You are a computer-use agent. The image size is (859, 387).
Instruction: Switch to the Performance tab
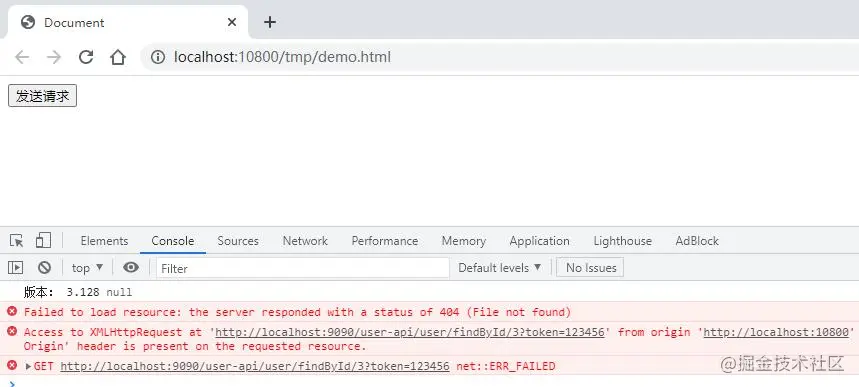pos(385,241)
